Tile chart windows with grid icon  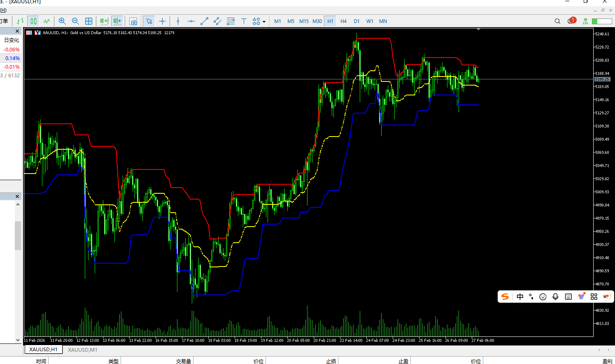pos(89,21)
